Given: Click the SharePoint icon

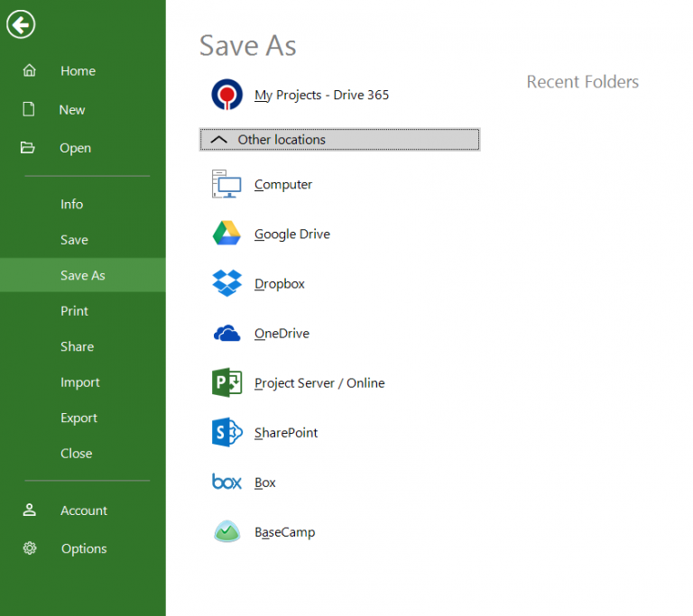Looking at the screenshot, I should (226, 433).
